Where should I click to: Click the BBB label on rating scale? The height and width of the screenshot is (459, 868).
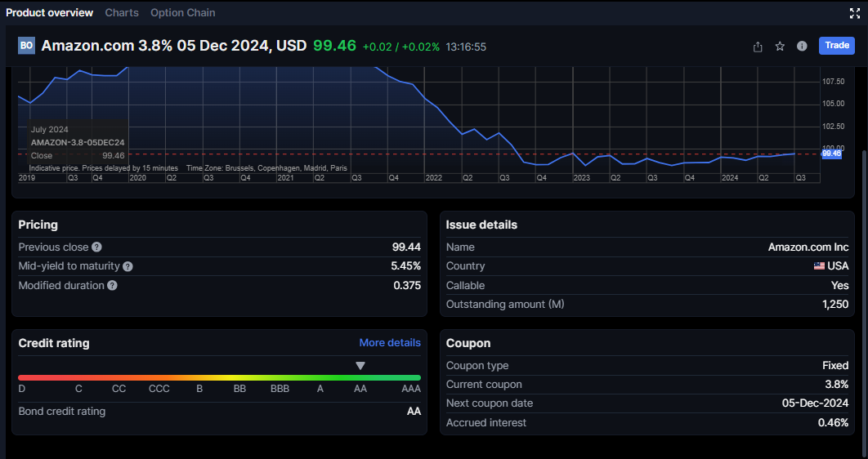point(280,389)
